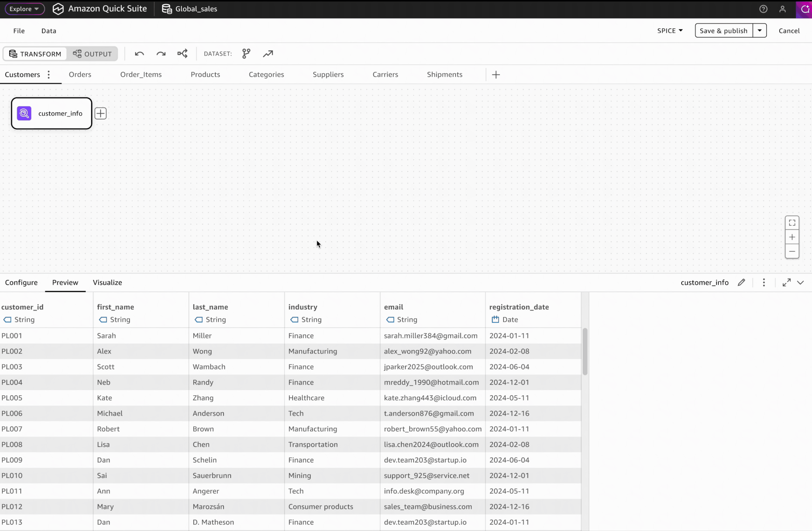Switch to the Visualize tab
The width and height of the screenshot is (812, 531).
[x=107, y=282]
